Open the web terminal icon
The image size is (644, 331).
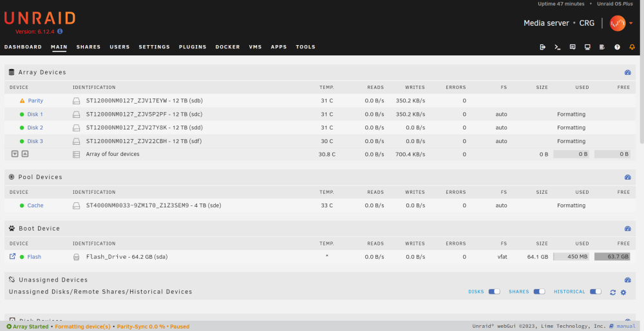point(557,47)
